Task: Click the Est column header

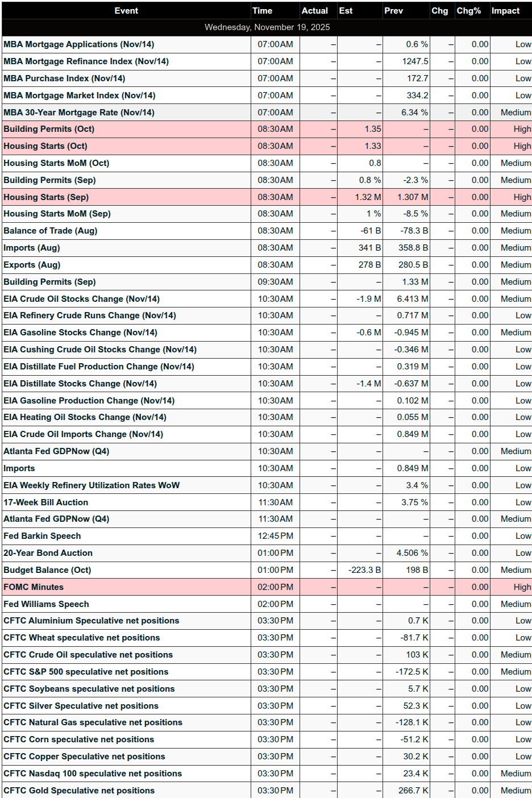Action: [x=346, y=11]
